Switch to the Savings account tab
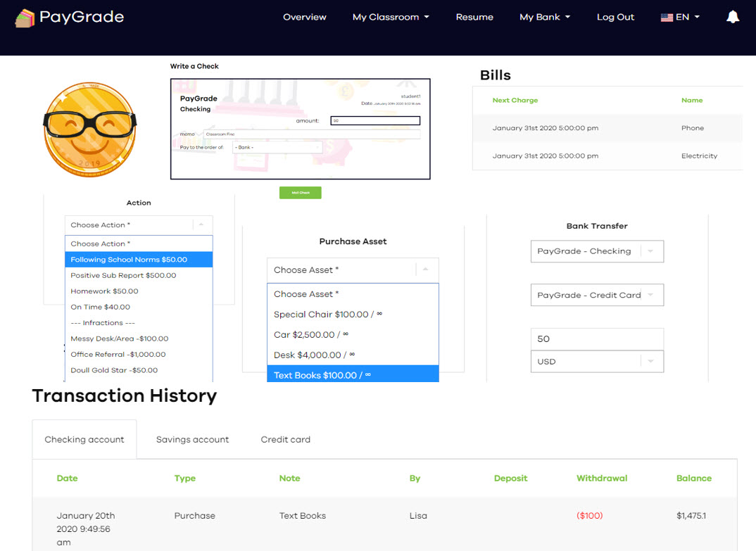 pos(192,440)
